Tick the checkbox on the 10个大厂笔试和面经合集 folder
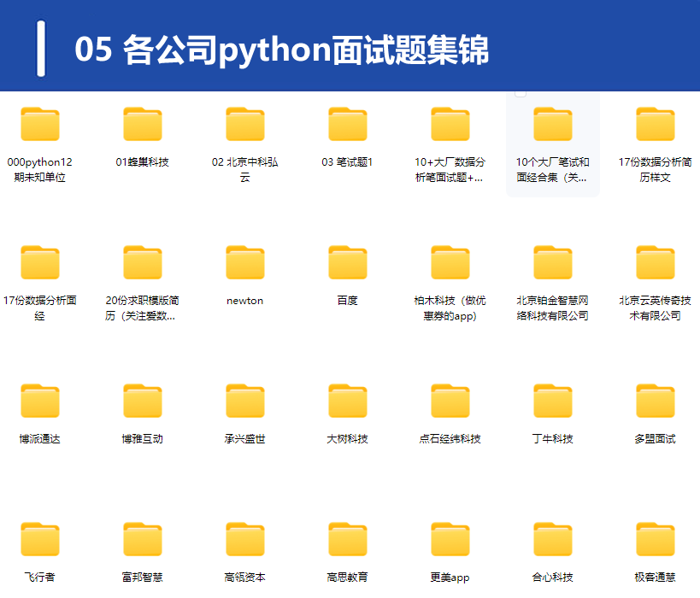The height and width of the screenshot is (598, 700). pyautogui.click(x=521, y=93)
